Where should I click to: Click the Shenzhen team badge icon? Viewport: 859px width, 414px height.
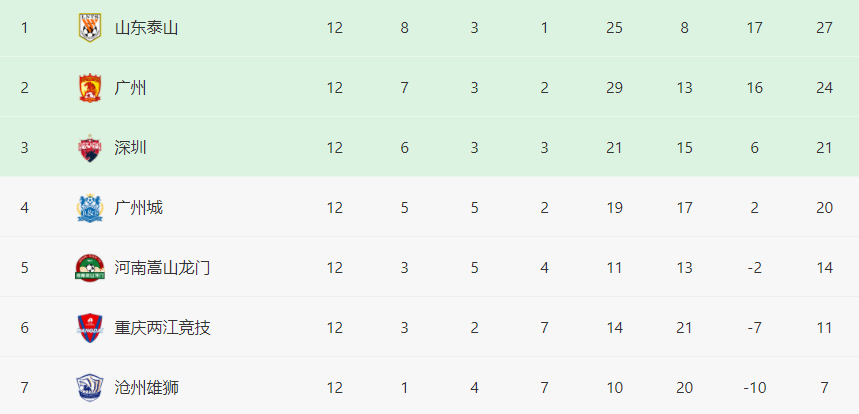[90, 148]
